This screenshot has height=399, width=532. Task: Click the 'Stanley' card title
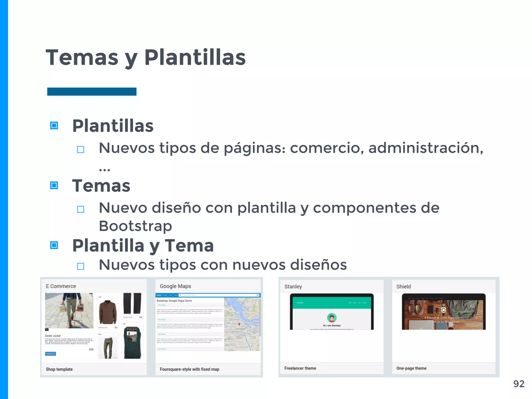(x=293, y=287)
